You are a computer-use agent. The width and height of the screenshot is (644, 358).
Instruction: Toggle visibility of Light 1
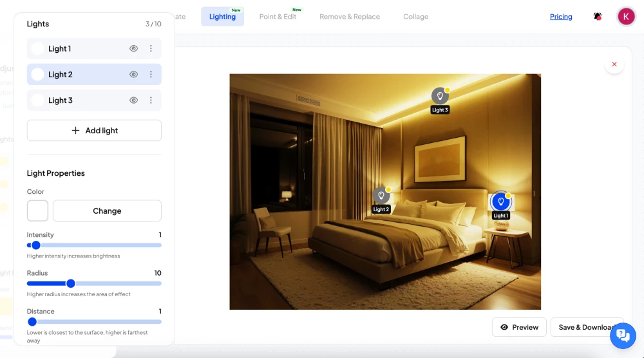click(134, 49)
